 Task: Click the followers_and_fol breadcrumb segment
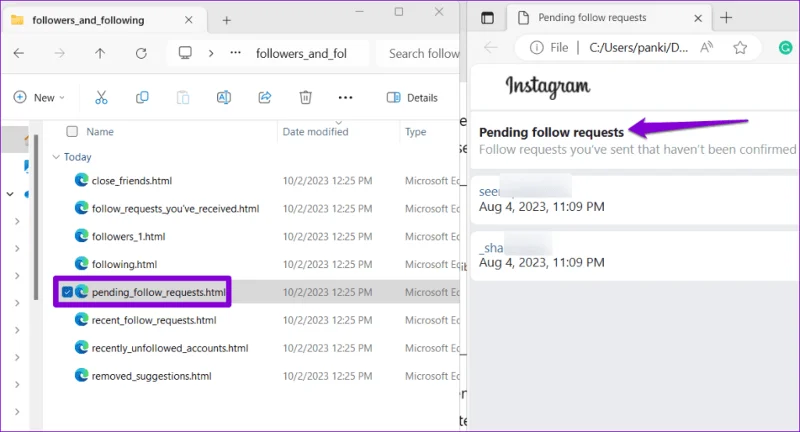coord(302,54)
